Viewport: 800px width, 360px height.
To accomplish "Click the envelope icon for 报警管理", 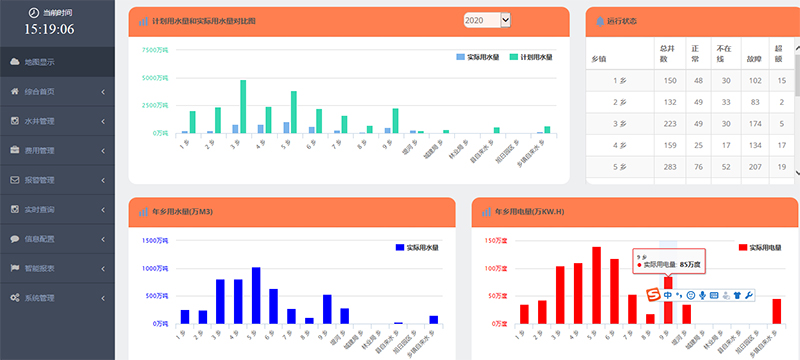I will [15, 180].
